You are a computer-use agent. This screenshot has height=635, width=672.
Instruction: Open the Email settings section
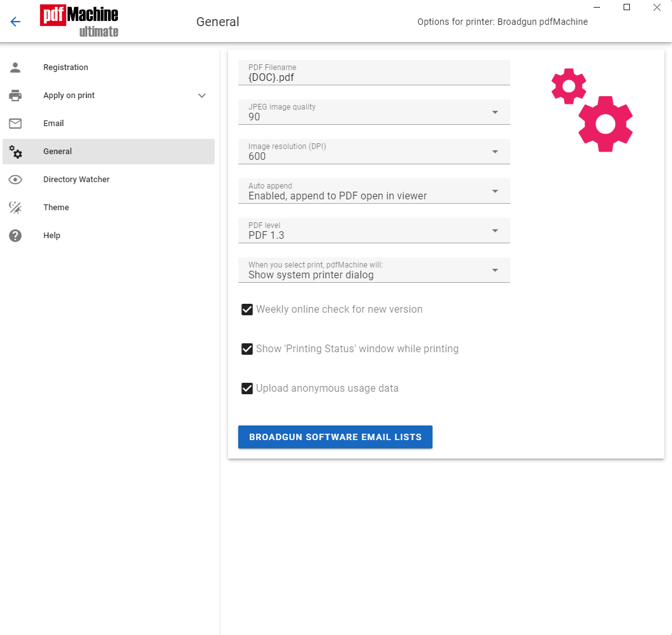coord(108,124)
